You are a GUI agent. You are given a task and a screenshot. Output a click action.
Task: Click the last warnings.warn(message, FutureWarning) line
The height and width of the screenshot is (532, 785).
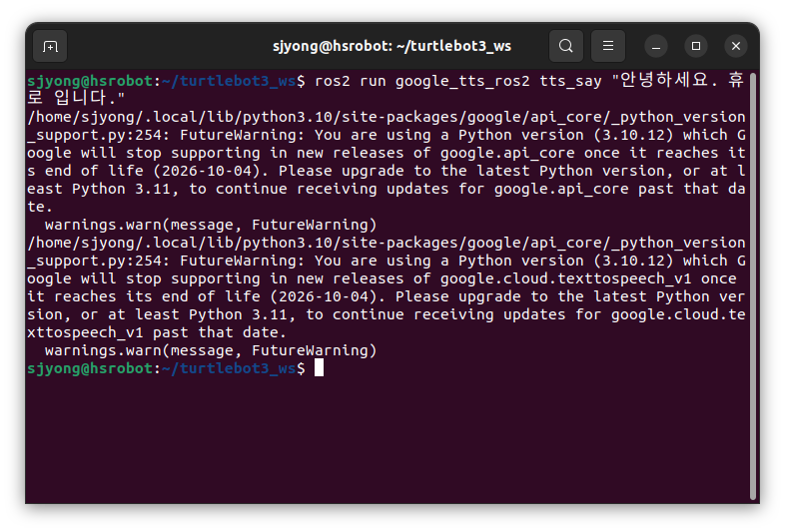211,350
